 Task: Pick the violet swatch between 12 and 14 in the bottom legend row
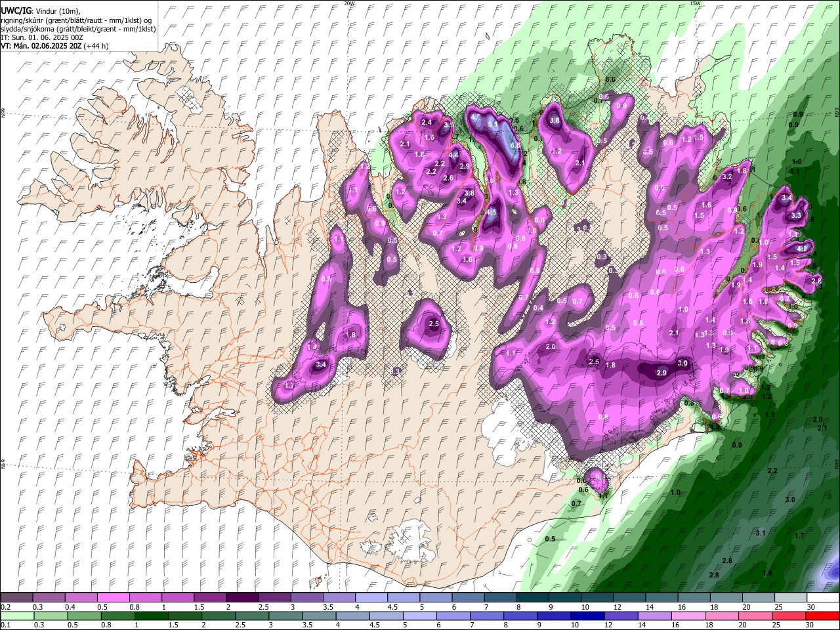pyautogui.click(x=621, y=616)
